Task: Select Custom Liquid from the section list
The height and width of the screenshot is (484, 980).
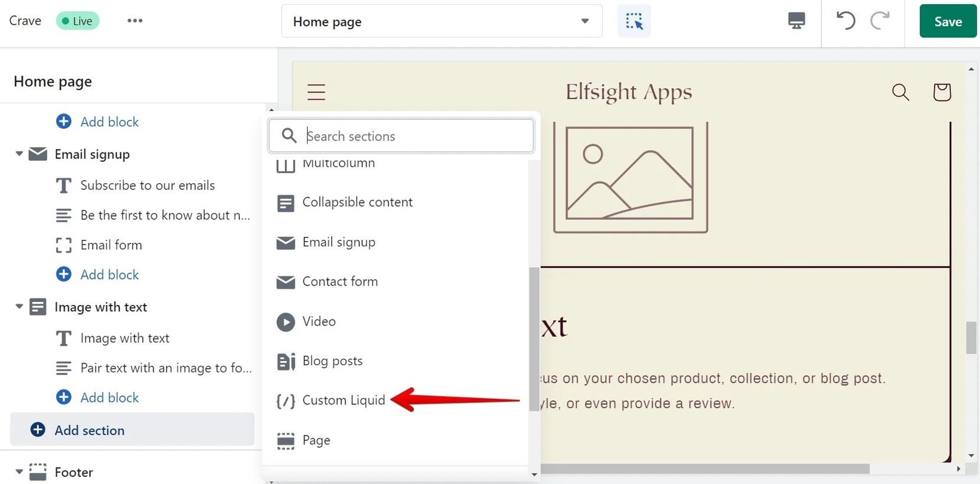Action: (344, 401)
